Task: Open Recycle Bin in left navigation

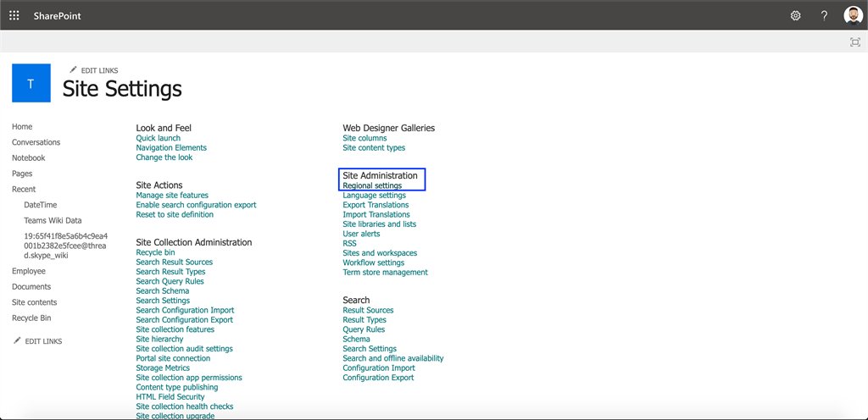Action: tap(31, 318)
